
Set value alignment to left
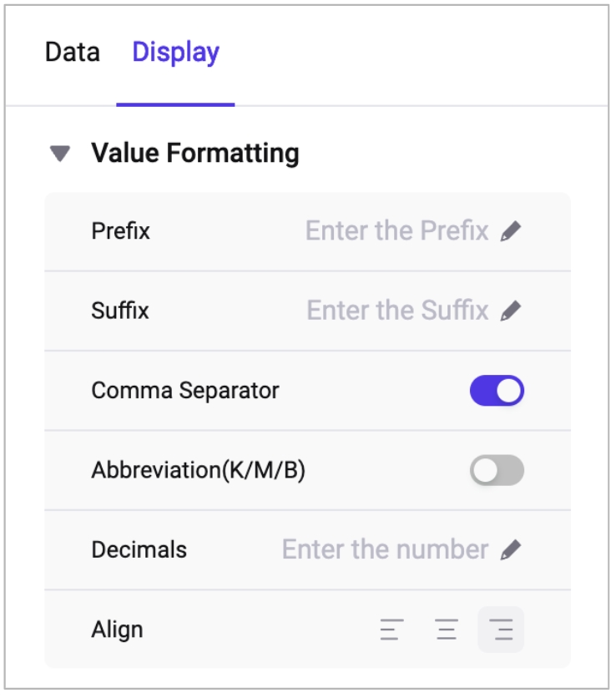tap(391, 630)
